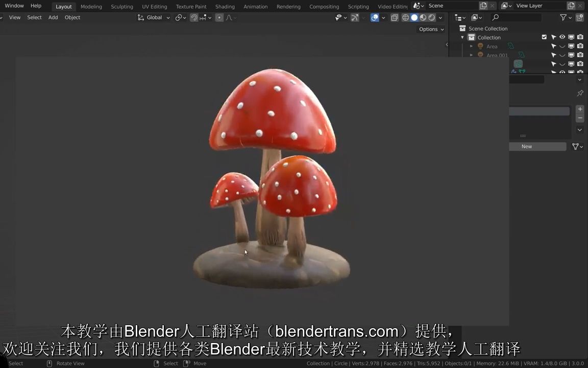The height and width of the screenshot is (368, 588).
Task: Toggle X-Ray mode in the viewport header
Action: point(395,17)
